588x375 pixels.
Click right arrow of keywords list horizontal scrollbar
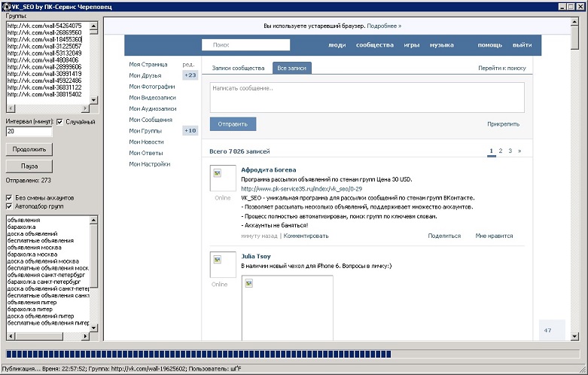[86, 336]
